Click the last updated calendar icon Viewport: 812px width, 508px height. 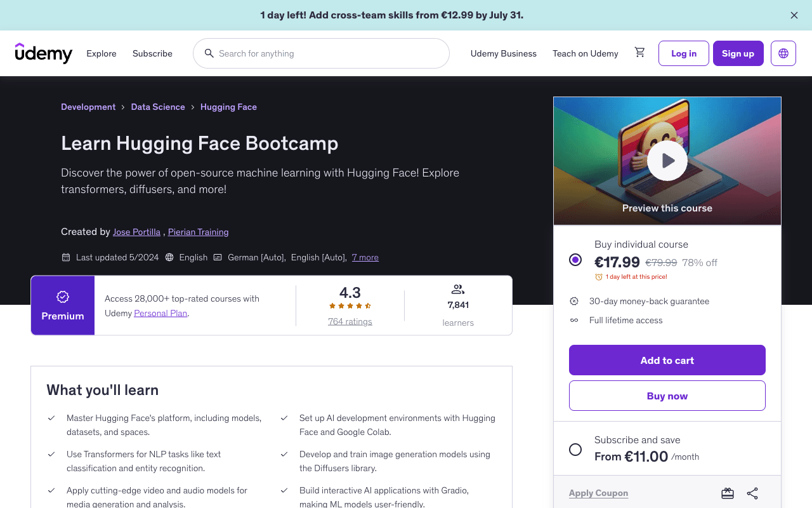coord(65,257)
